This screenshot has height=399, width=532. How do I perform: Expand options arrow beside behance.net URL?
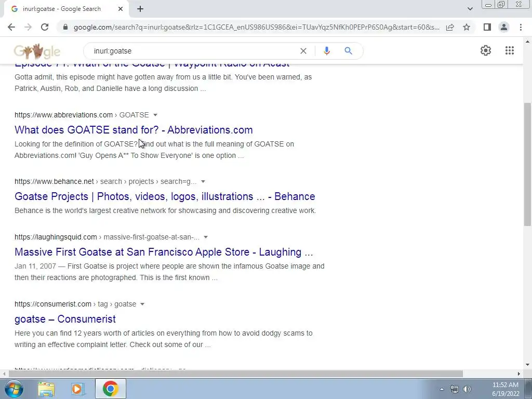[x=203, y=181]
